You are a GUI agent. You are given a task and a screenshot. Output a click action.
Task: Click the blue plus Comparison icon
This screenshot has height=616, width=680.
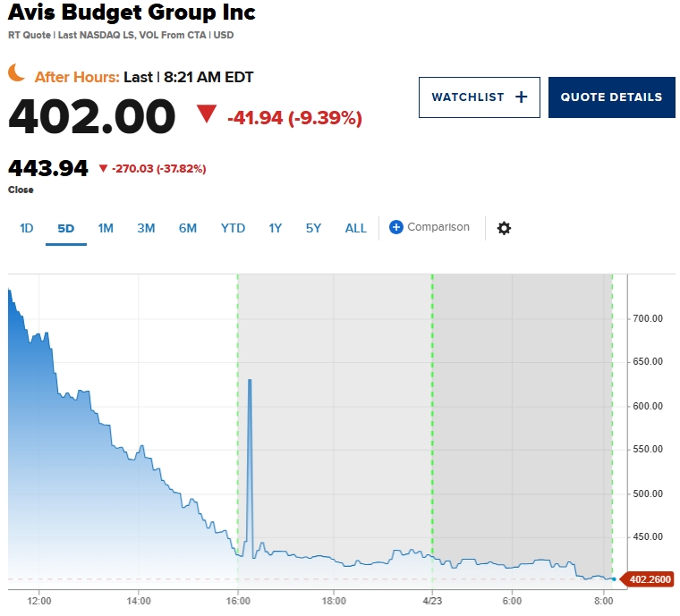[396, 228]
